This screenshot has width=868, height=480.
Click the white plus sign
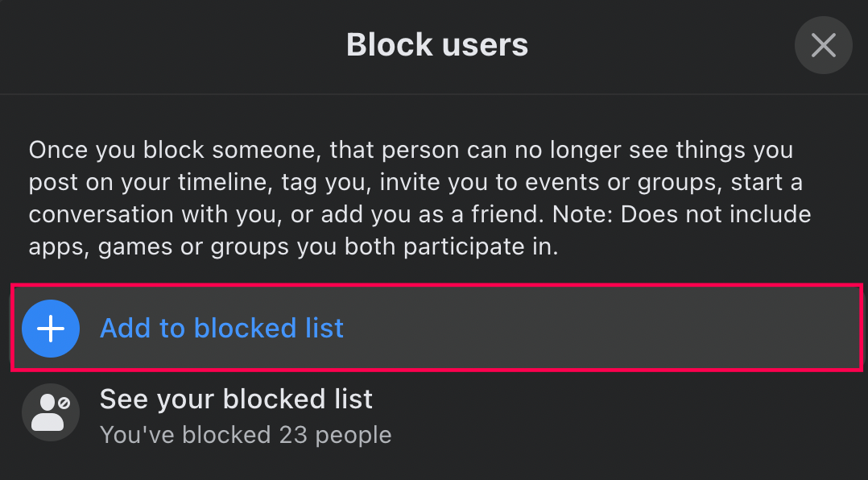pos(51,329)
